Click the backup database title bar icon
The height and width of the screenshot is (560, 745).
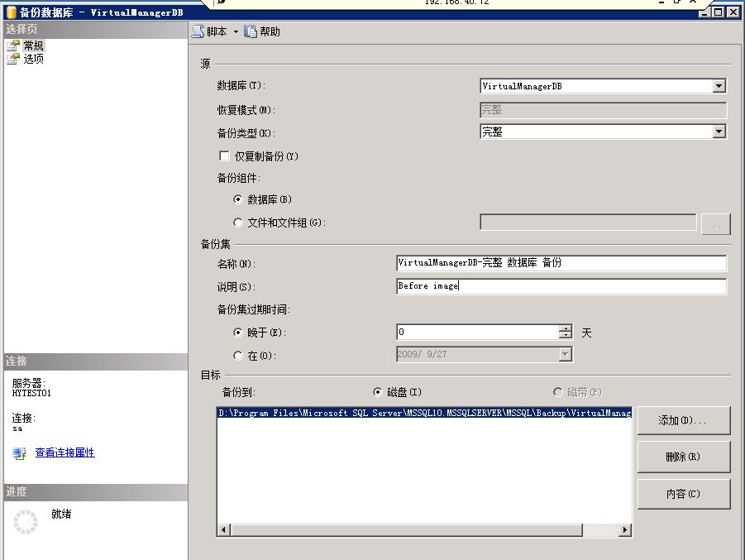(11, 12)
